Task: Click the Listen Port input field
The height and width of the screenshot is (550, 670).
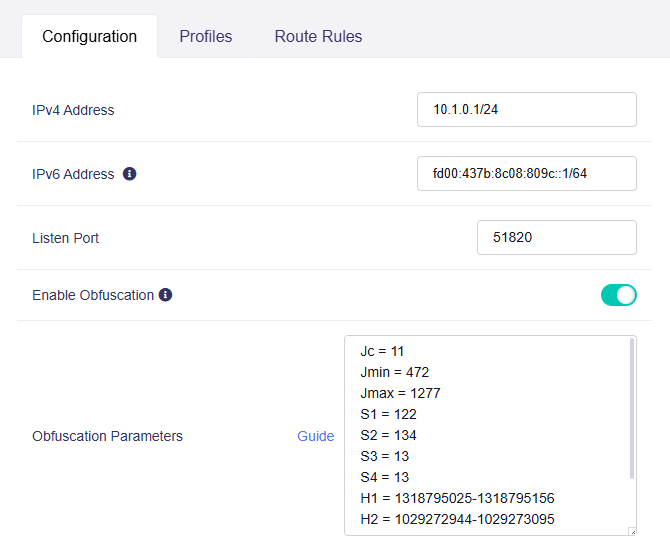Action: pyautogui.click(x=557, y=238)
